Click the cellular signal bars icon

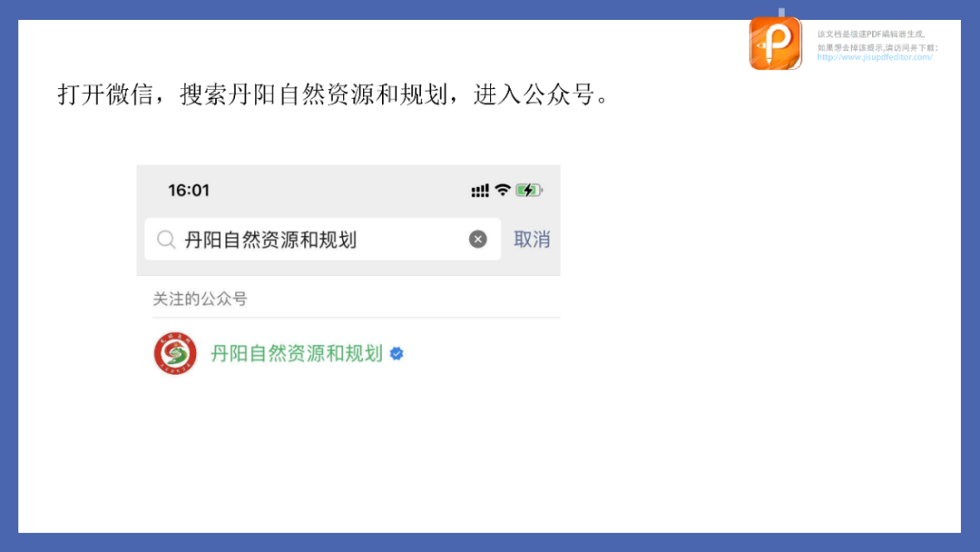tap(480, 191)
